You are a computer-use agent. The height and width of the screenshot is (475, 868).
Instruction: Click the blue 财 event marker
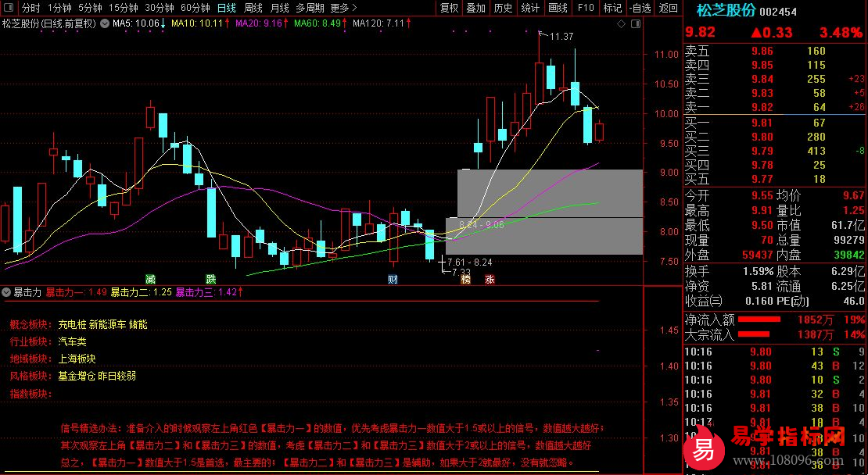393,279
